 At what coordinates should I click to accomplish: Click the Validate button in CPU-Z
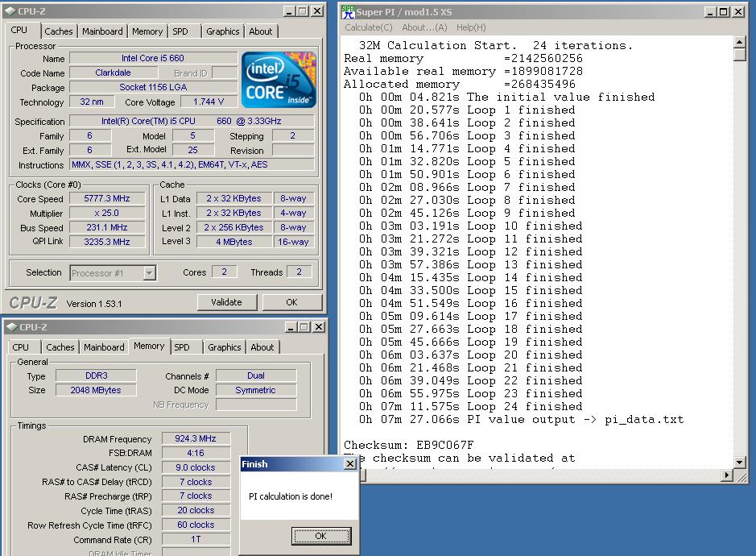point(226,302)
